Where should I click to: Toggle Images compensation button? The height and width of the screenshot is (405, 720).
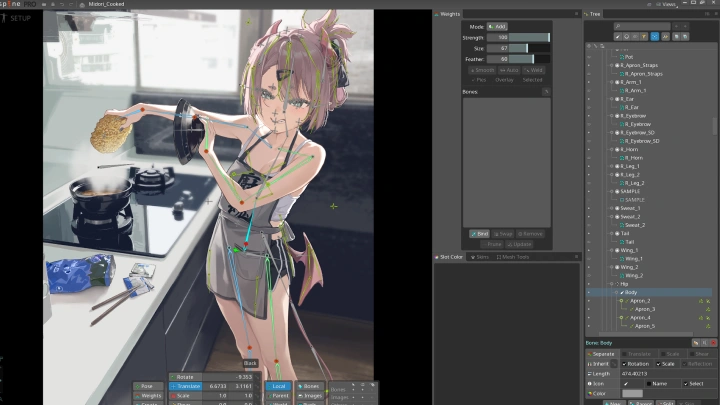click(x=310, y=395)
